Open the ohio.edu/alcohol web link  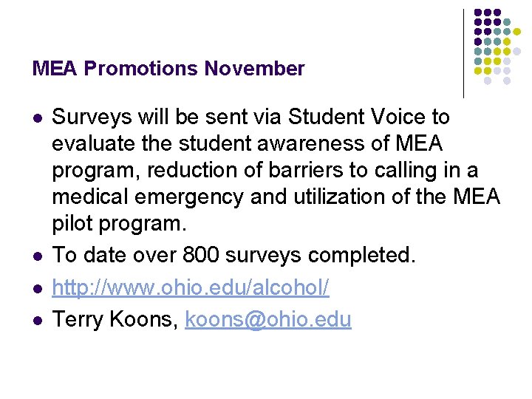click(191, 288)
